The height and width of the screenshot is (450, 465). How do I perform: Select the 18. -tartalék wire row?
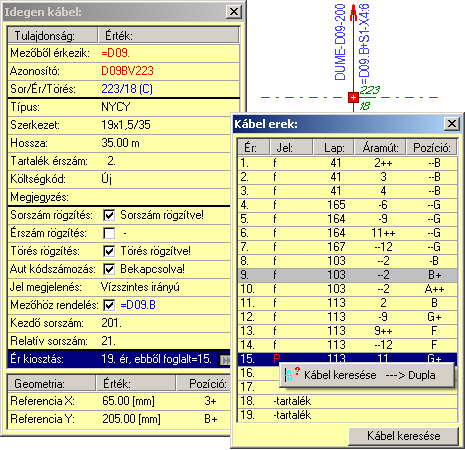point(347,401)
